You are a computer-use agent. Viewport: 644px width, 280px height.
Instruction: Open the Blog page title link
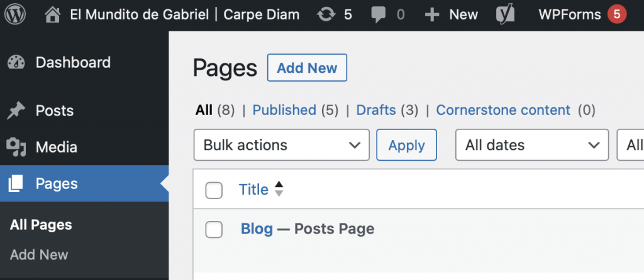click(257, 229)
